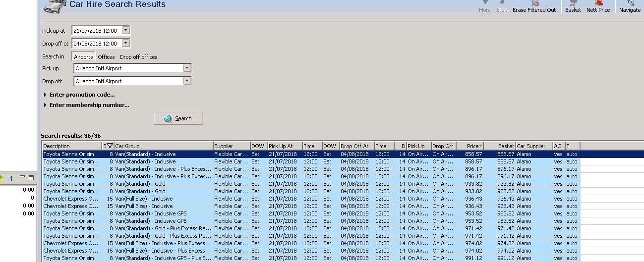Viewport: 644px width, 262px height.
Task: Open the Drop off at date dropdown
Action: pyautogui.click(x=125, y=43)
